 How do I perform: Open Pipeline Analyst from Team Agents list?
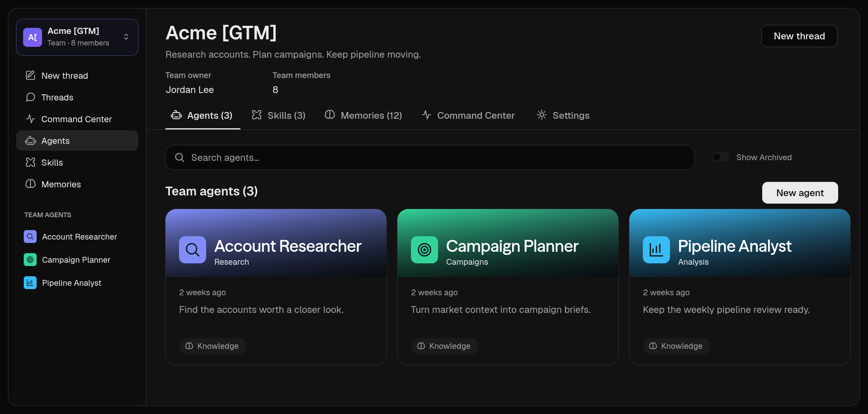(x=77, y=283)
